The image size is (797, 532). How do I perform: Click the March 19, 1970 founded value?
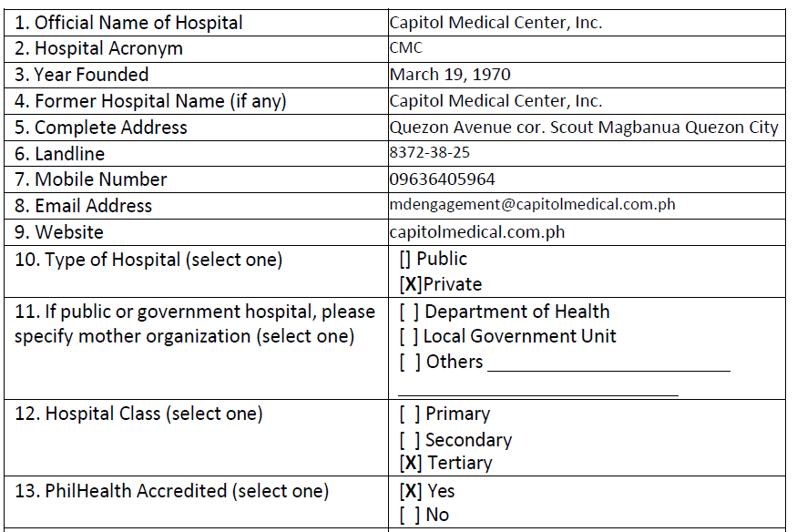click(x=450, y=75)
